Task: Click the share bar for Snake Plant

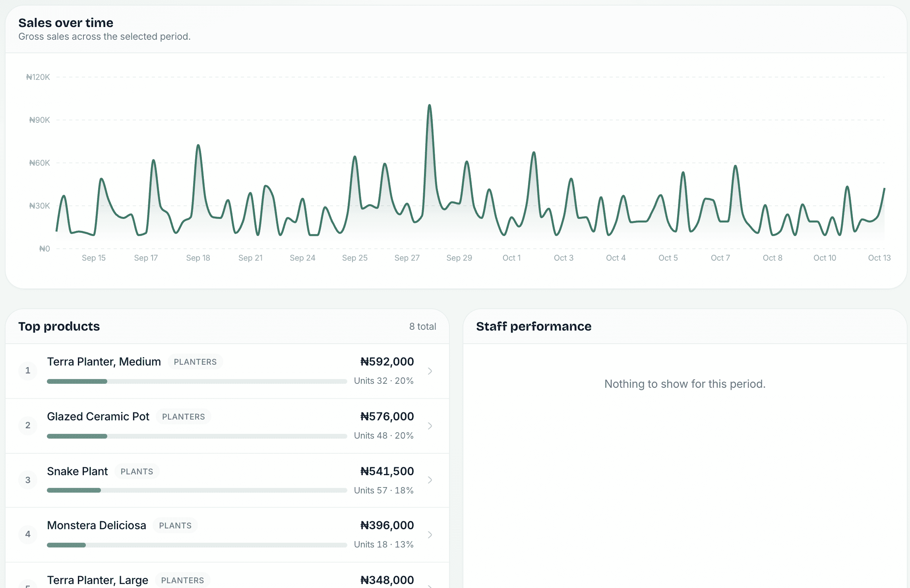Action: [x=197, y=490]
